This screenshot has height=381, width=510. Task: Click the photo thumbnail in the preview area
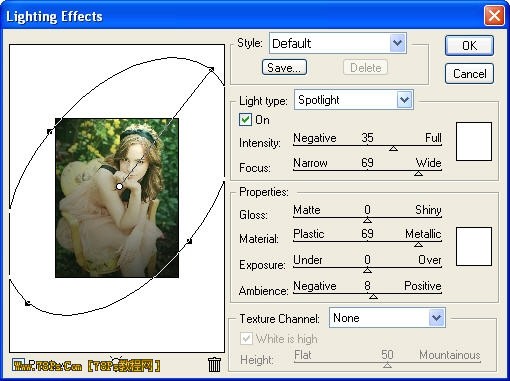117,198
